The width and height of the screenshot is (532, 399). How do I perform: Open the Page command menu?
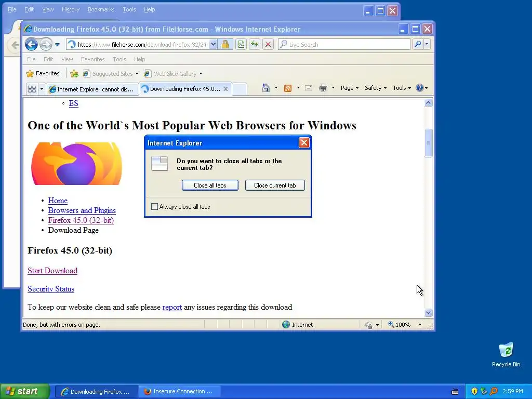(350, 88)
